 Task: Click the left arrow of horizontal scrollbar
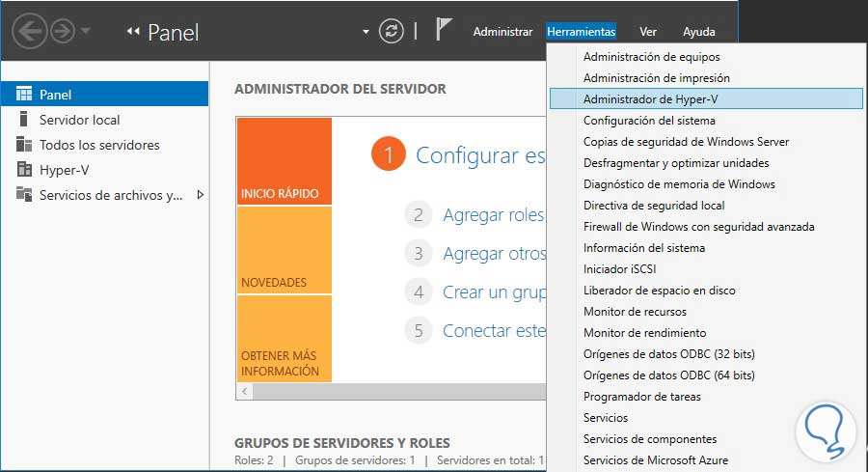[x=245, y=391]
